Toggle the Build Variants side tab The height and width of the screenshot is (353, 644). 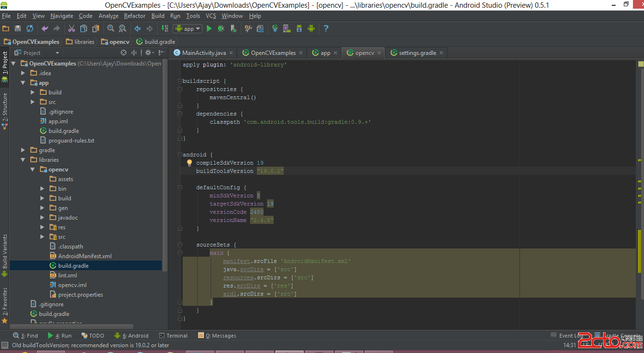click(5, 255)
